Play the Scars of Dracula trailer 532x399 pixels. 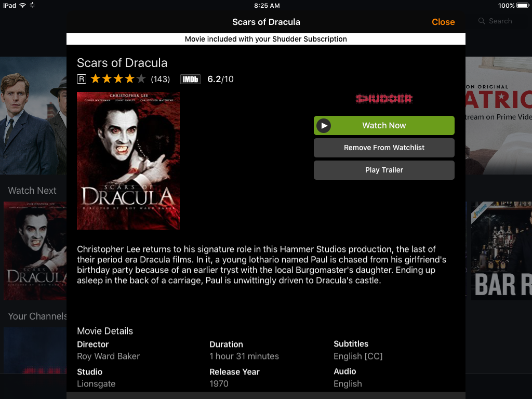[384, 170]
